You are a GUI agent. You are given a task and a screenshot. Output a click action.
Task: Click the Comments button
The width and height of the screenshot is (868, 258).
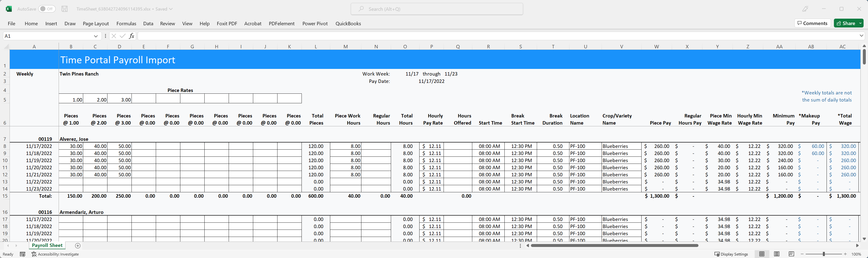tap(812, 23)
